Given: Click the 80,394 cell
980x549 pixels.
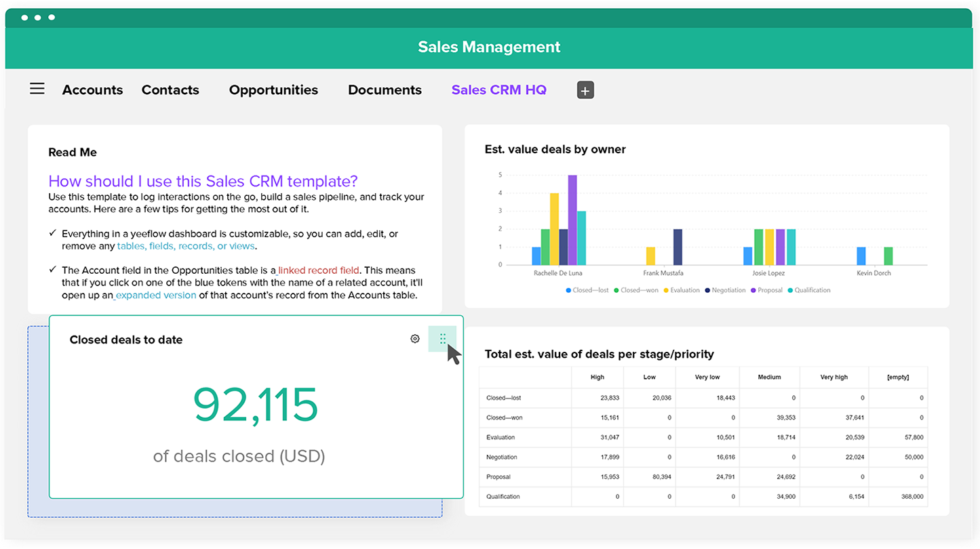Looking at the screenshot, I should (650, 476).
